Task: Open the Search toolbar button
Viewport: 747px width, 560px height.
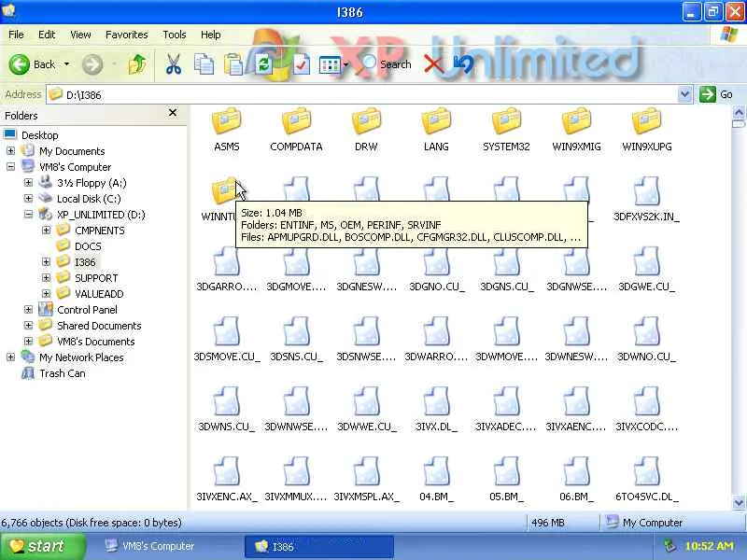Action: tap(387, 64)
